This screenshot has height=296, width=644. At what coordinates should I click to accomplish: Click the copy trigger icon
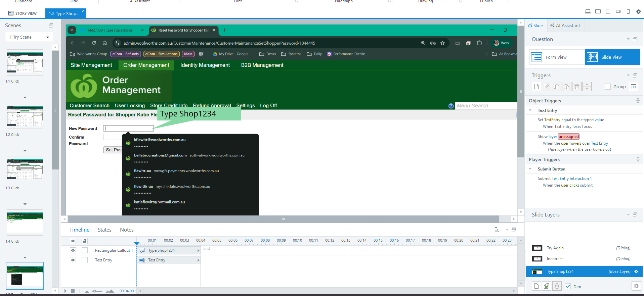557,87
